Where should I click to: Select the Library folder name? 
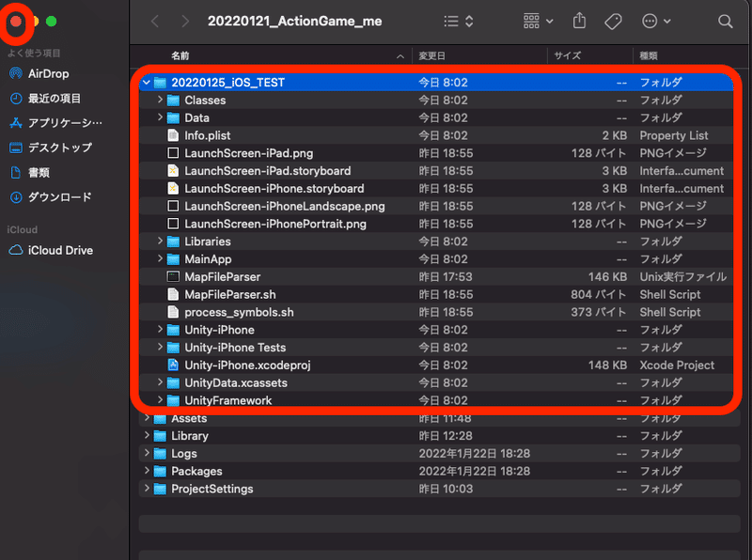190,436
